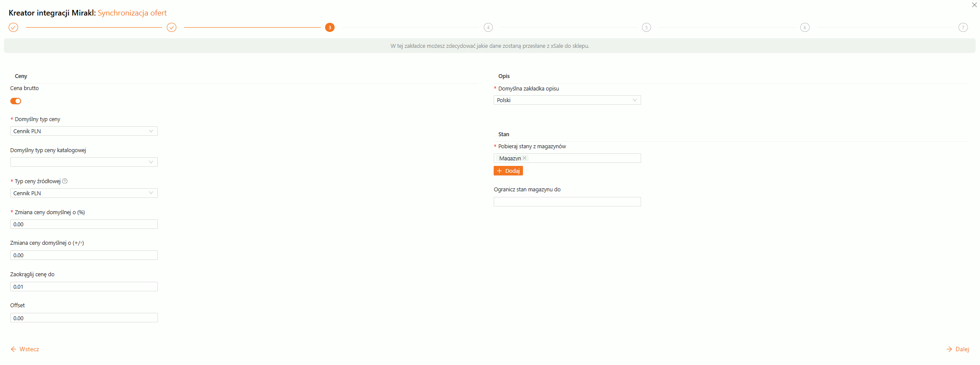Open the Domyślny typ ceny dropdown
The width and height of the screenshot is (980, 365).
coord(84,131)
